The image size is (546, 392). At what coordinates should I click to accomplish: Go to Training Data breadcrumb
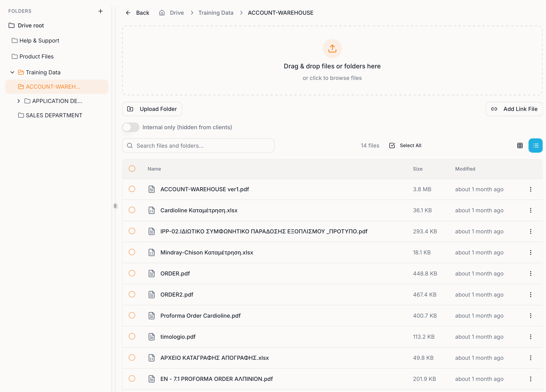click(216, 13)
